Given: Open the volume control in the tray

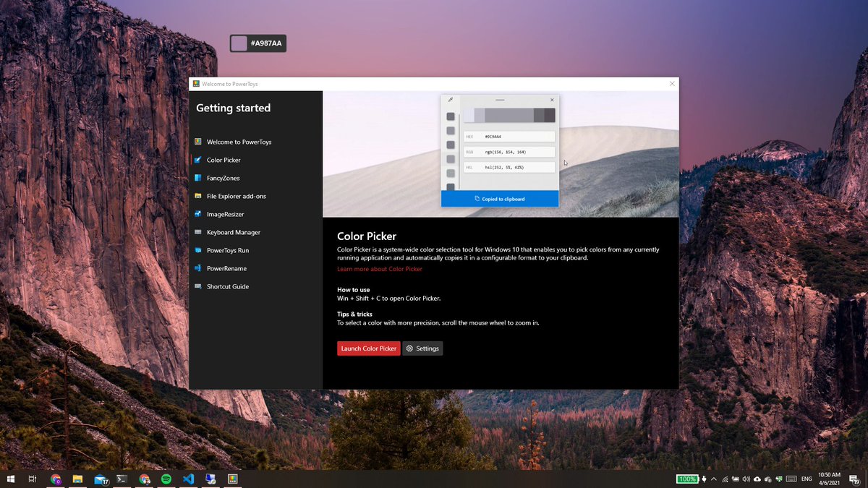Looking at the screenshot, I should 746,479.
